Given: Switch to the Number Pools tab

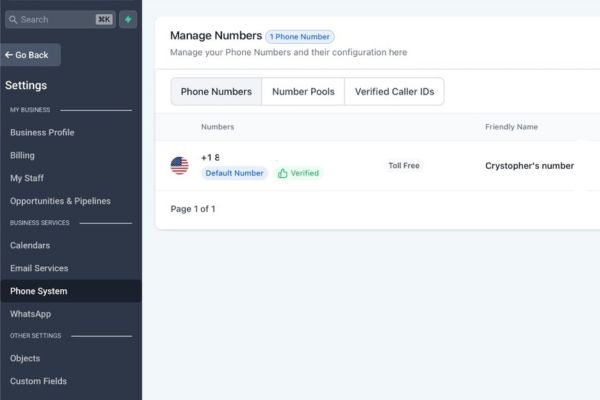Looking at the screenshot, I should (x=303, y=91).
